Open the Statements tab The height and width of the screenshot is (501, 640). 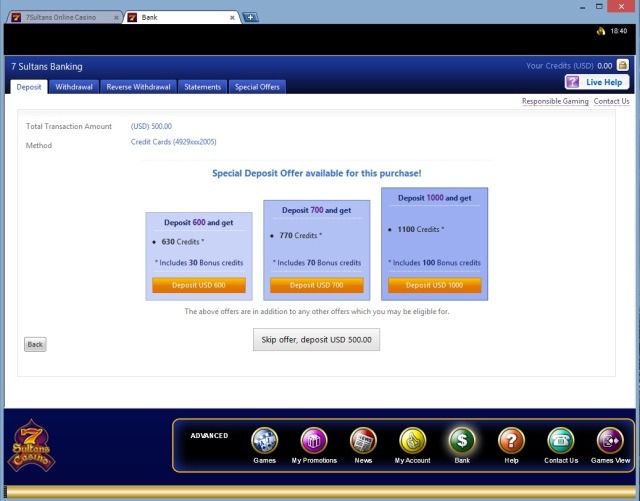202,87
